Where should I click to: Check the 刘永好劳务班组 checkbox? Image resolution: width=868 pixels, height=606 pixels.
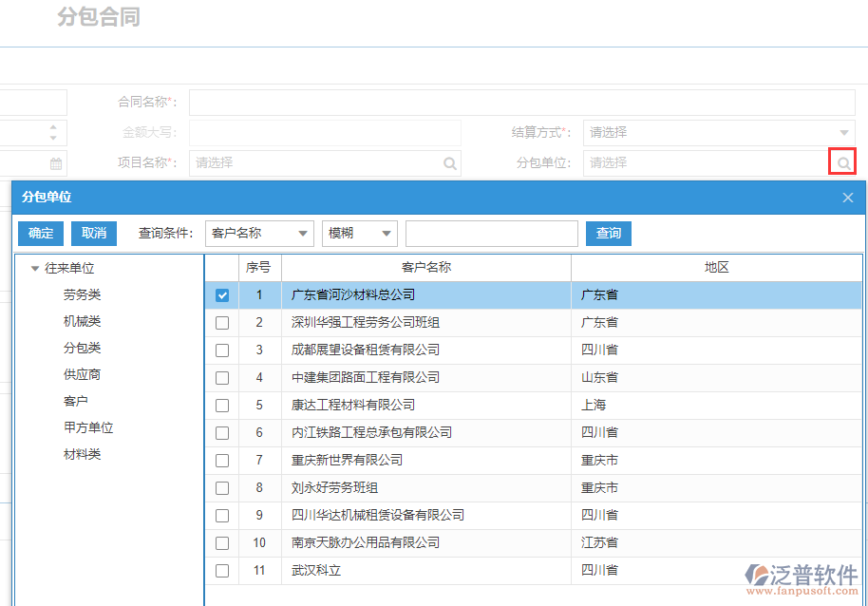click(221, 487)
